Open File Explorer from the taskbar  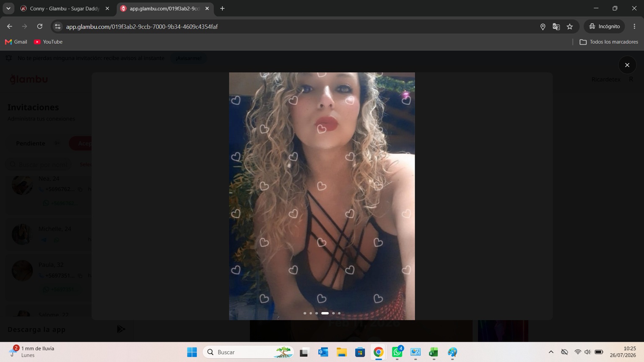coord(341,352)
